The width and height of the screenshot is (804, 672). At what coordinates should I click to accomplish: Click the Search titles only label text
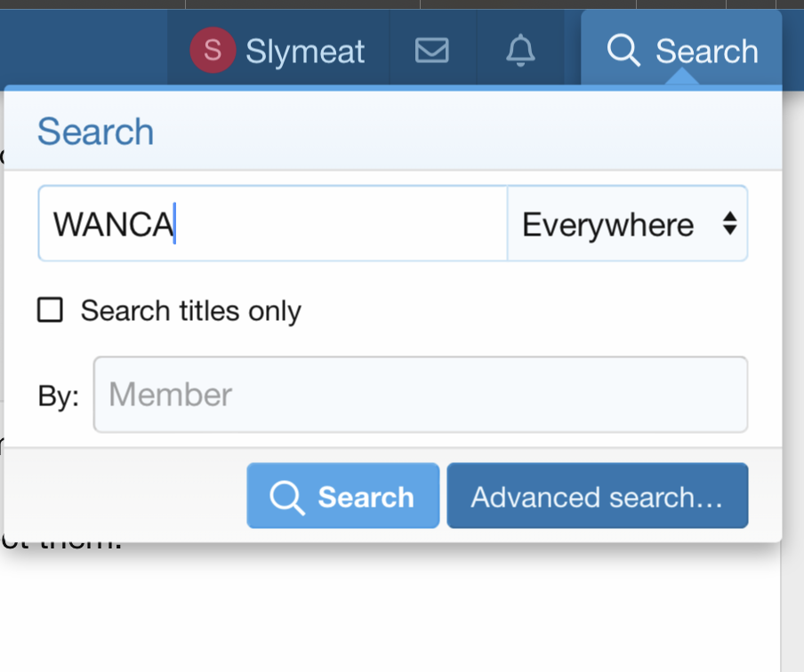(x=190, y=310)
